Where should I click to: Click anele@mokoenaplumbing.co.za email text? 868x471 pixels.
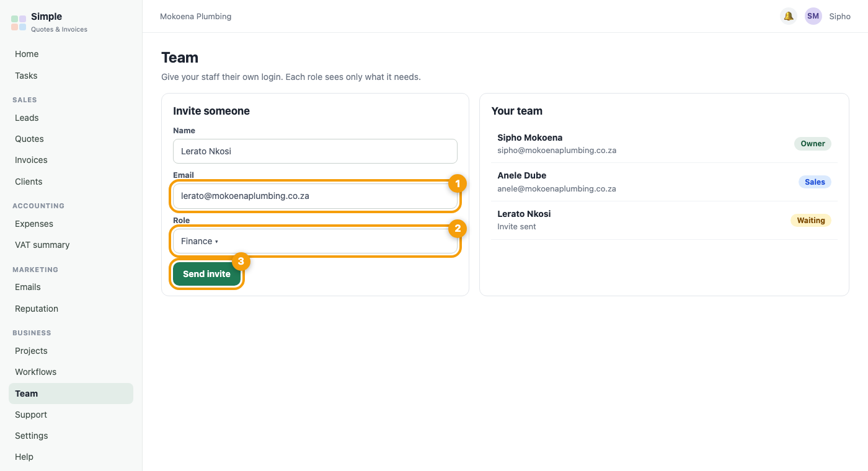[557, 188]
